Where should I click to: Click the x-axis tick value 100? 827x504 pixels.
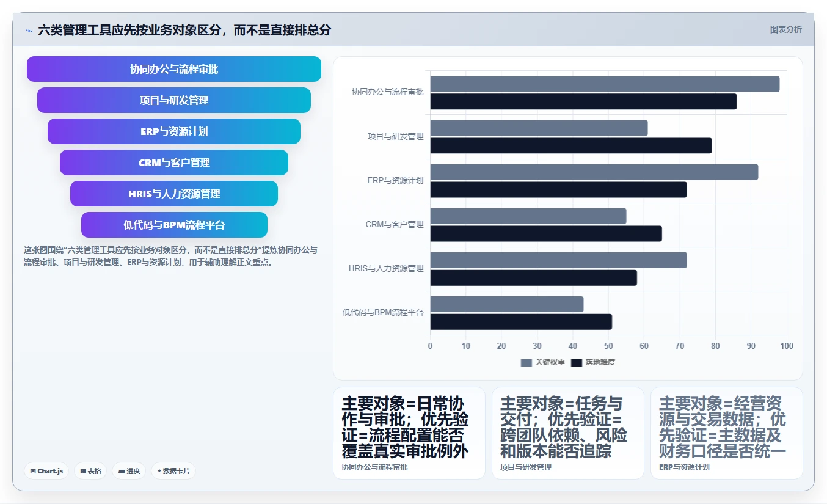(x=787, y=346)
